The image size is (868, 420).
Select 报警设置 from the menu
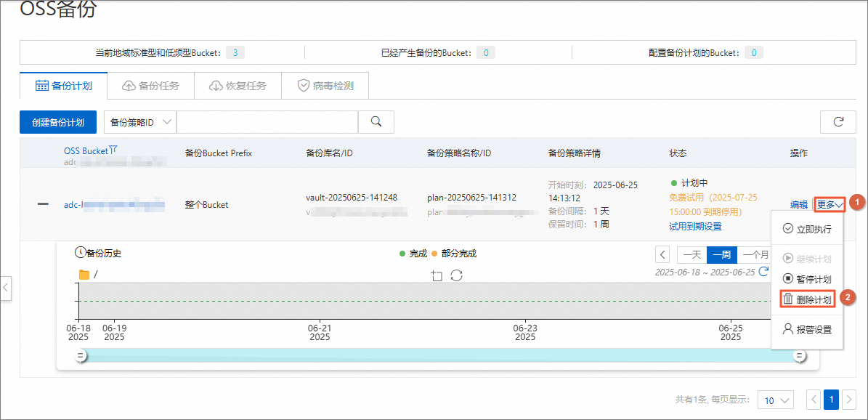pyautogui.click(x=807, y=329)
